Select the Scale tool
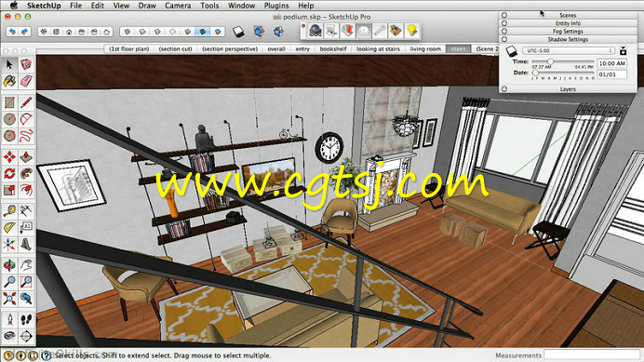Viewport: 644px width, 362px height. (x=9, y=190)
